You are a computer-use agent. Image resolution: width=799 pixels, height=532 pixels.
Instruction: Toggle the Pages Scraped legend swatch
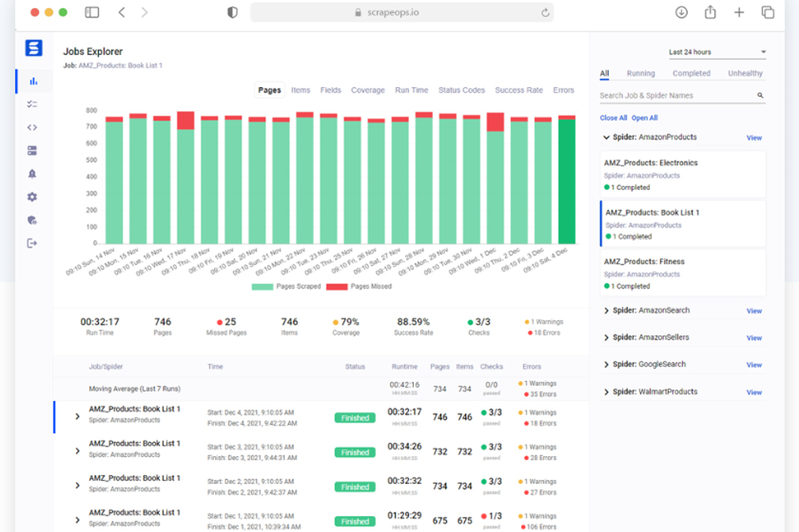[262, 287]
